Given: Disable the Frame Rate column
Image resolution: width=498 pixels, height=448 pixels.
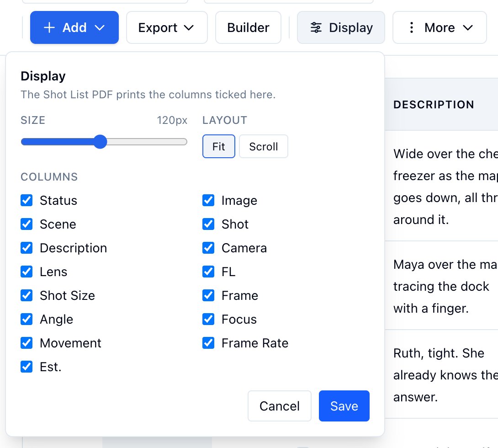Looking at the screenshot, I should click(208, 343).
